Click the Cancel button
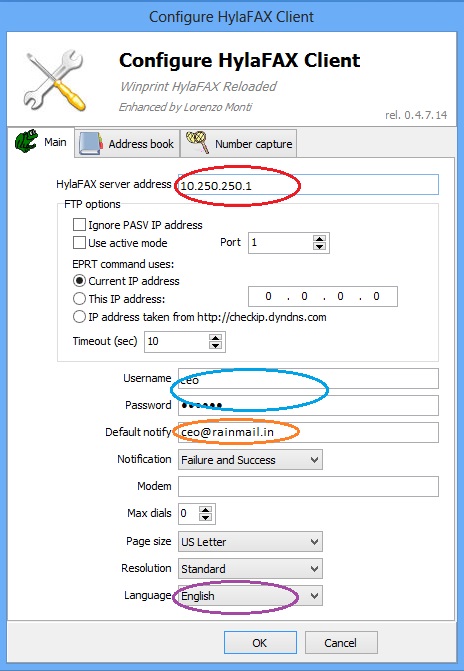 pos(341,643)
